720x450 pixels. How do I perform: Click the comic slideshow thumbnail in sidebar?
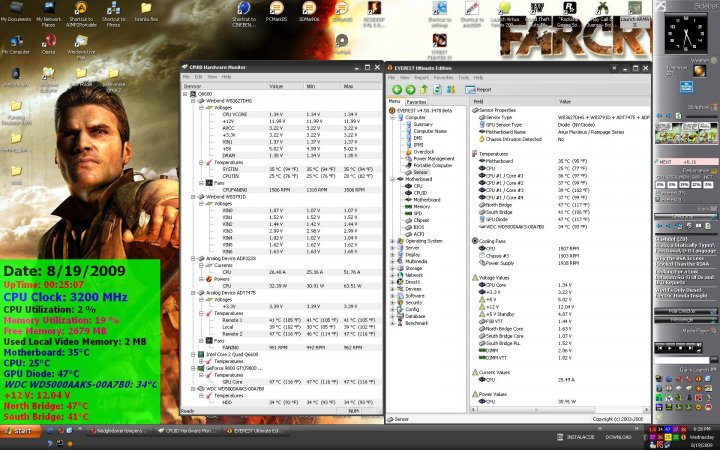point(686,134)
